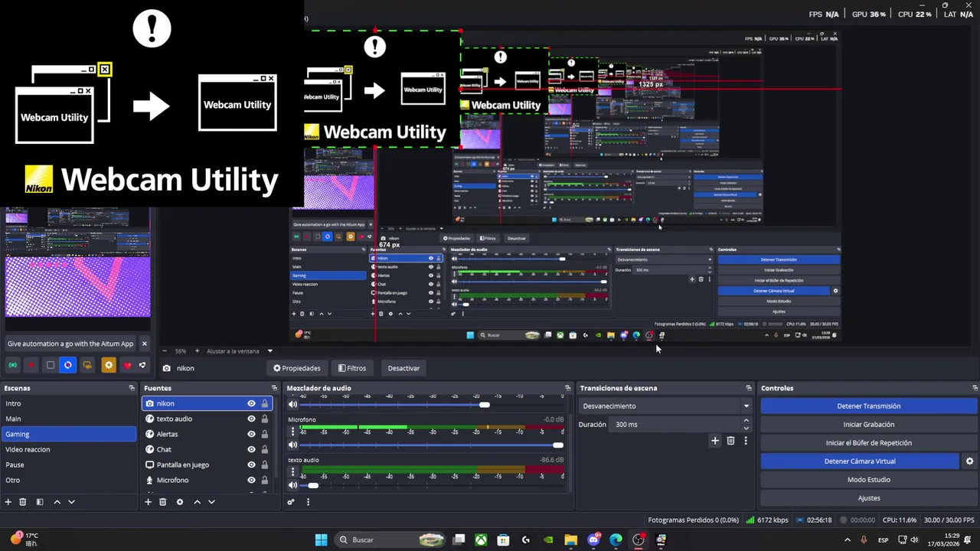Increase Duración with the up arrow

pos(746,420)
